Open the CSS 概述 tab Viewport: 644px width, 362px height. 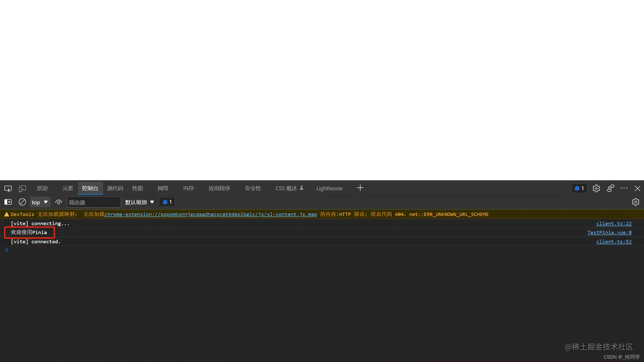289,188
